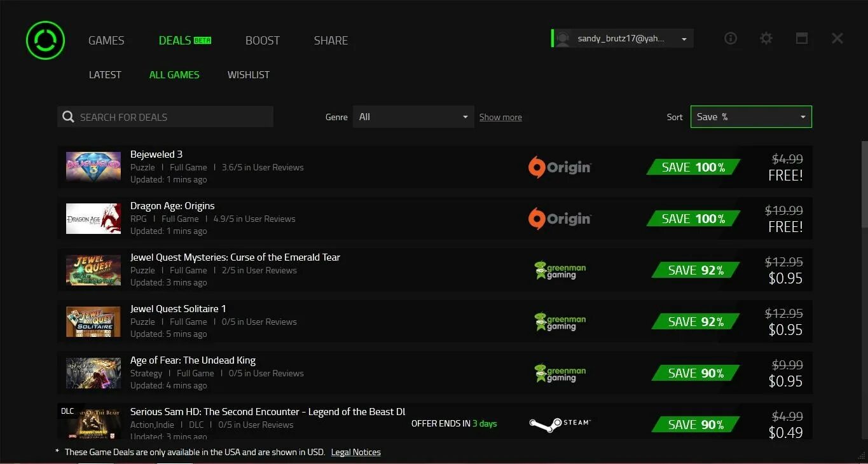Image resolution: width=868 pixels, height=464 pixels.
Task: Click Green Man Gaming logo on Jewel Quest Solitaire row
Action: click(560, 322)
